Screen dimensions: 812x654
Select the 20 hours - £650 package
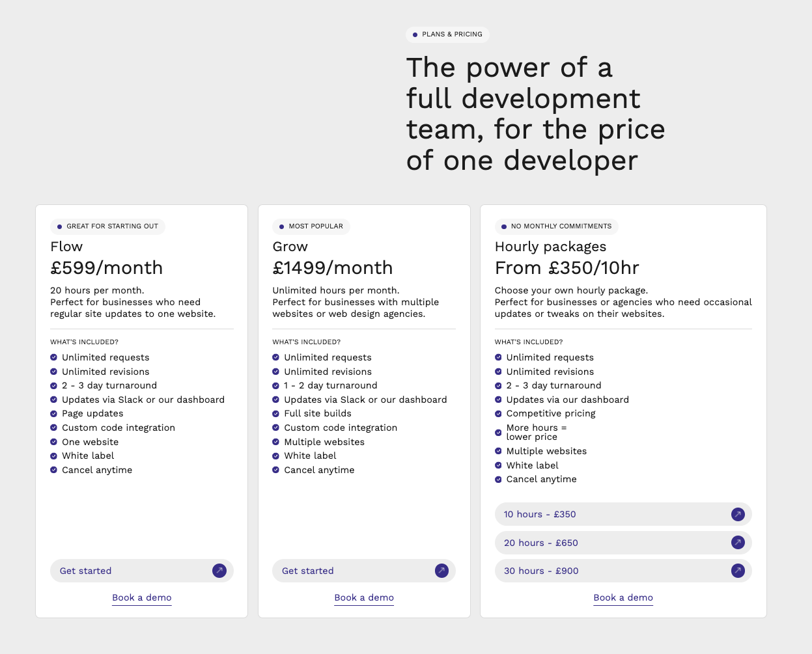[623, 543]
